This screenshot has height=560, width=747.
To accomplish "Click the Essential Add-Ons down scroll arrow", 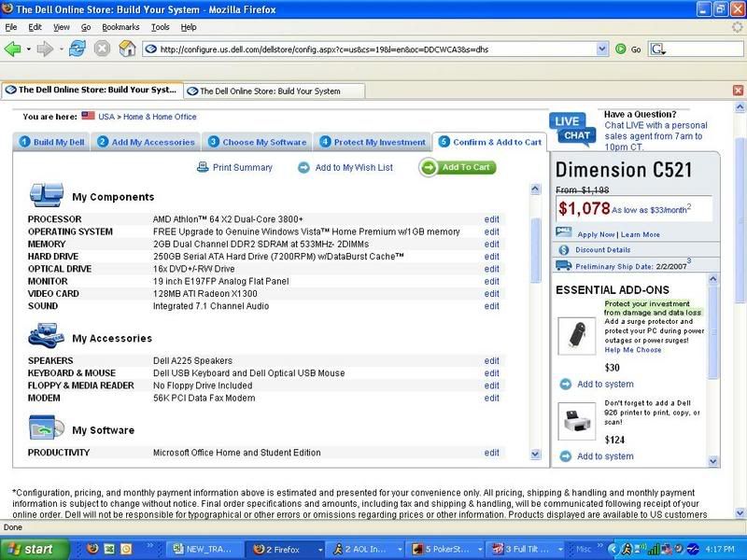I will coord(713,461).
